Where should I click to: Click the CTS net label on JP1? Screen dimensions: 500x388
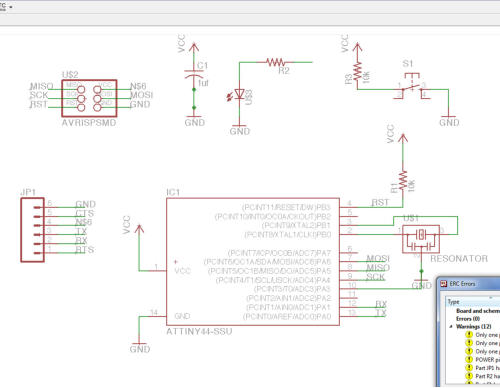coord(85,213)
